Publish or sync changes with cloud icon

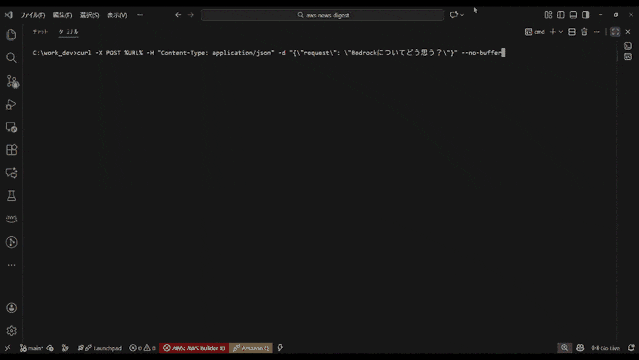(x=50, y=348)
